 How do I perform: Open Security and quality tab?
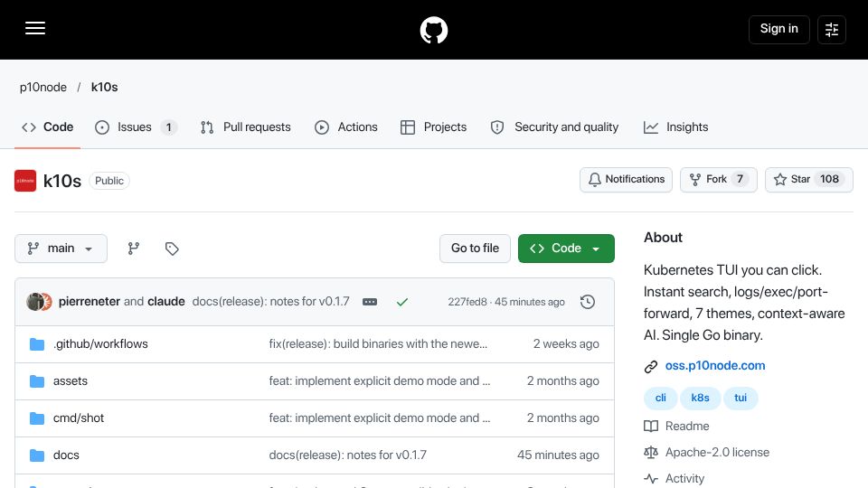point(554,127)
